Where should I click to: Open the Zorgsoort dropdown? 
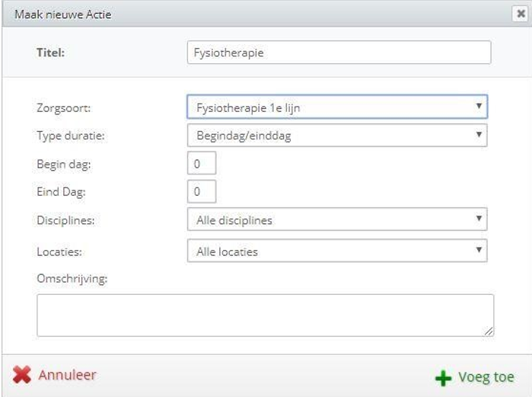pyautogui.click(x=337, y=107)
